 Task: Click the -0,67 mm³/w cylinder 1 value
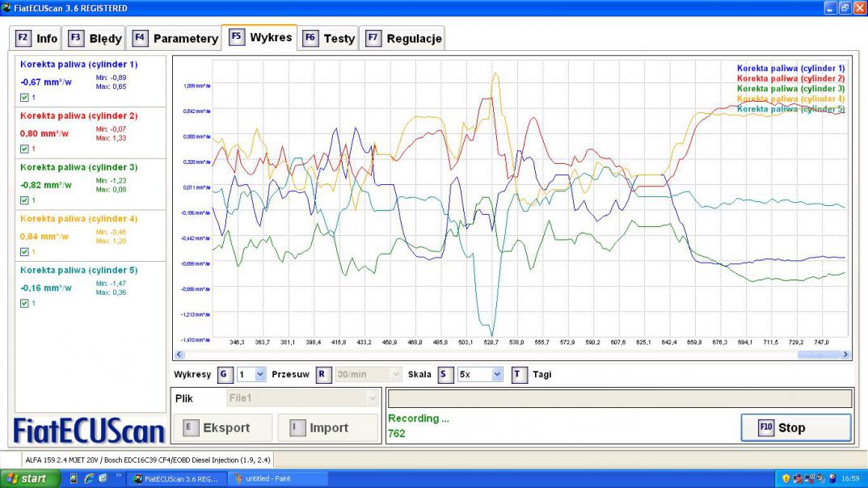click(46, 82)
